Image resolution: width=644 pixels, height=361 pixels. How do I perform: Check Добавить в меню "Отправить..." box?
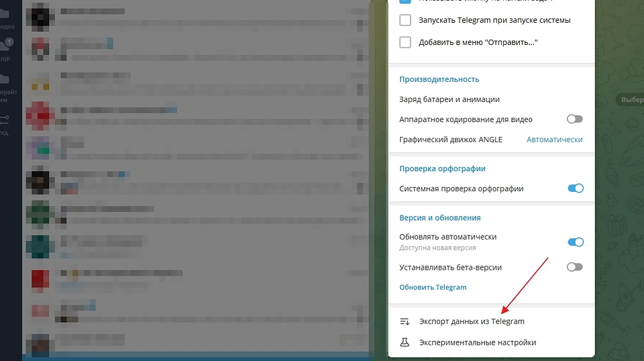405,42
